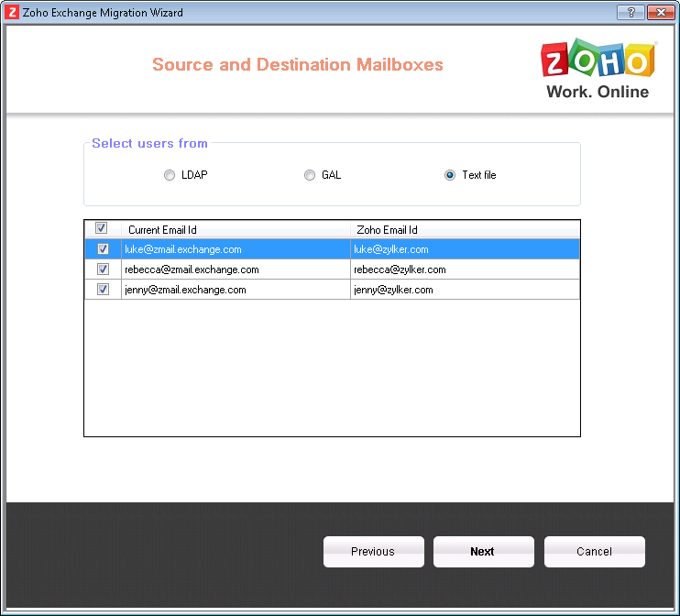Cancel the migration wizard
Viewport: 680px width, 616px height.
coord(594,552)
